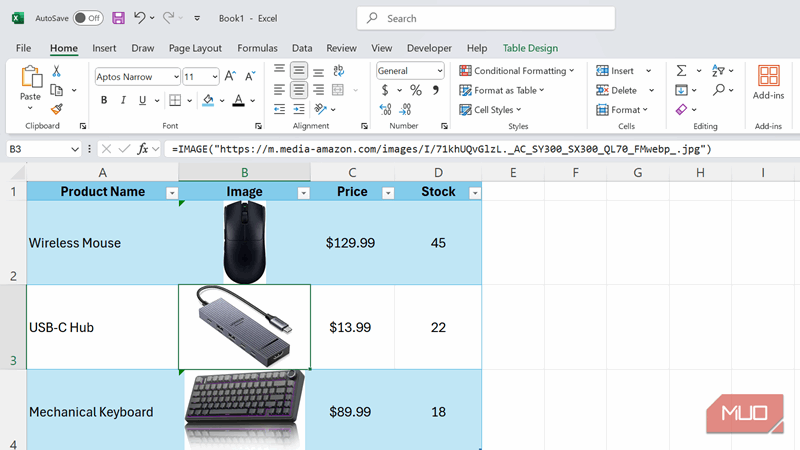Open the Table Design tab
Viewport: 800px width, 450px height.
[x=530, y=48]
